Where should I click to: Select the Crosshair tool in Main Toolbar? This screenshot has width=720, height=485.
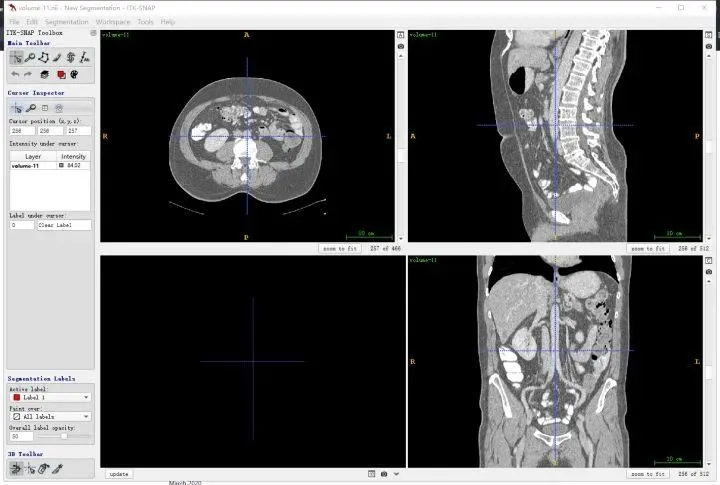point(16,57)
